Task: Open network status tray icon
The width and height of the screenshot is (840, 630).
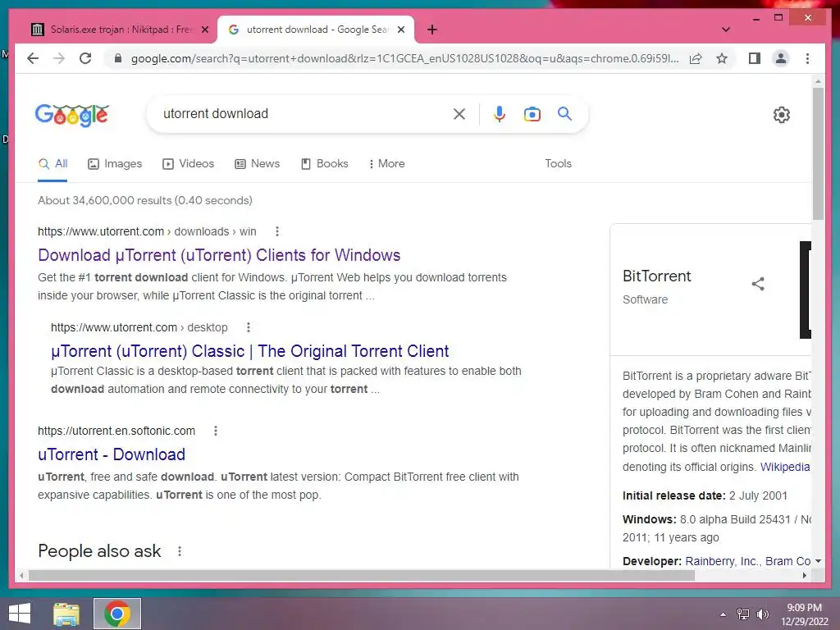Action: point(743,614)
